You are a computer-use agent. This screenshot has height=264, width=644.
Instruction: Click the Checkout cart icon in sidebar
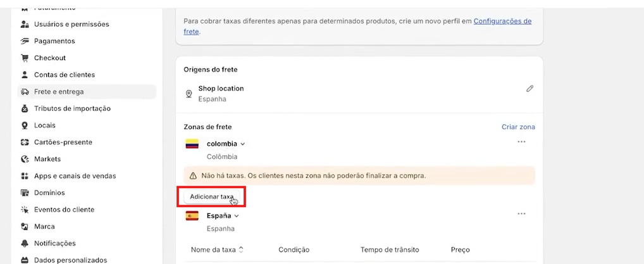[x=25, y=58]
